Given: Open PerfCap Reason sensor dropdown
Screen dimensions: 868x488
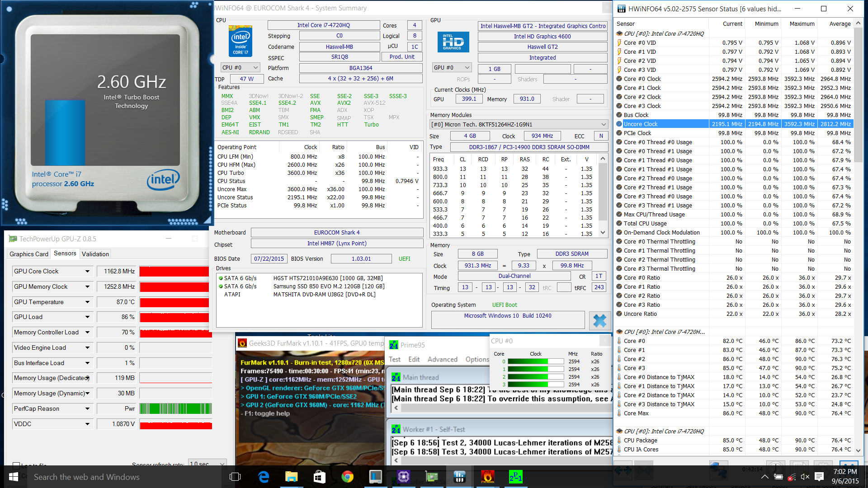Looking at the screenshot, I should pyautogui.click(x=87, y=409).
